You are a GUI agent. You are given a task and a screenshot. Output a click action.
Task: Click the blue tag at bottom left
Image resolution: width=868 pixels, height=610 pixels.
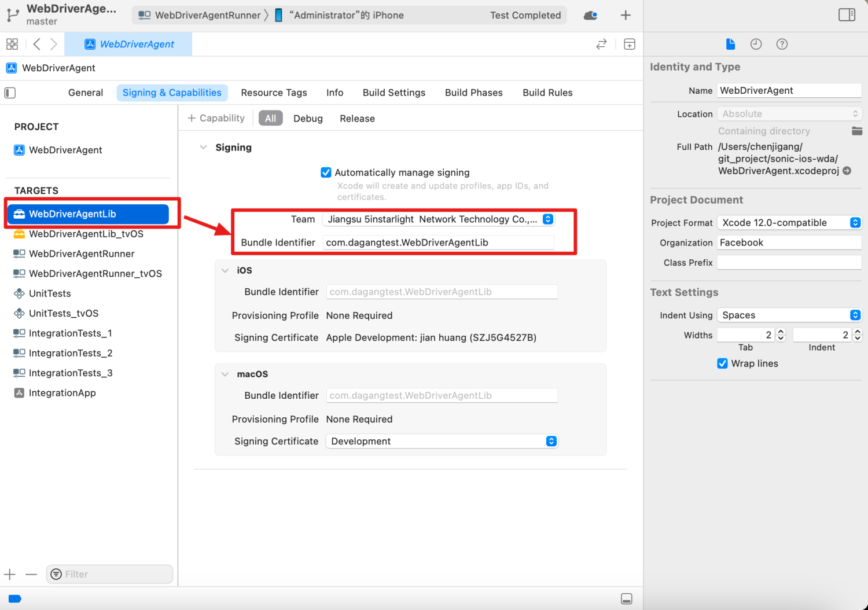(x=15, y=599)
